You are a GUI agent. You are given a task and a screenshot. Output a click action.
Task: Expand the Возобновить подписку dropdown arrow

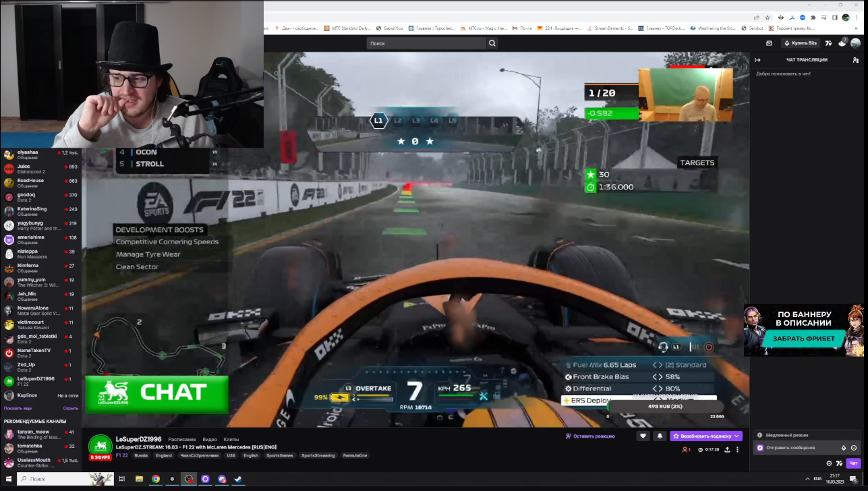(736, 436)
